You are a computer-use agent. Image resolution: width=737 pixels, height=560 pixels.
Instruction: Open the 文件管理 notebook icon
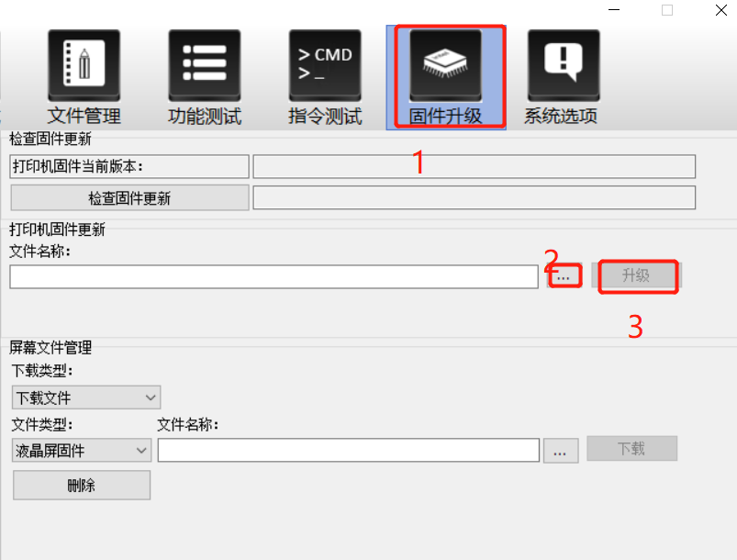[84, 65]
